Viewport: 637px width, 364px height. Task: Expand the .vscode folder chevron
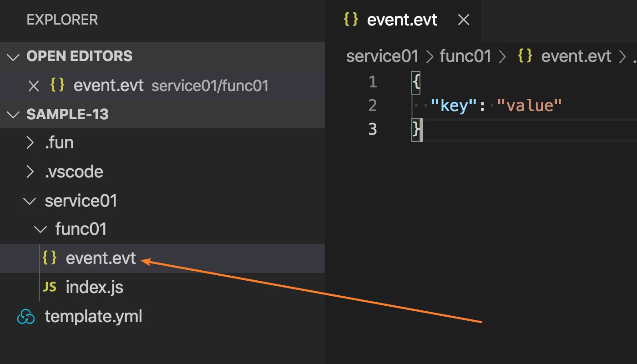pos(30,172)
